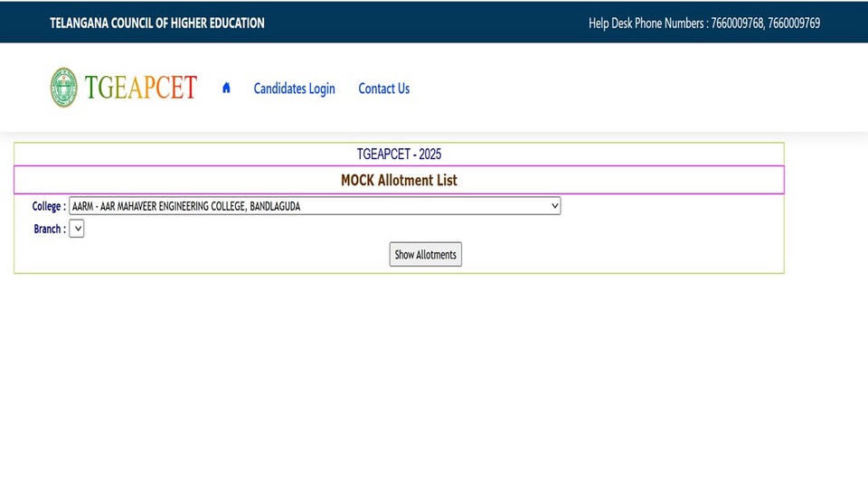Click the 'Branch :' label
This screenshot has height=488, width=868.
click(x=50, y=229)
